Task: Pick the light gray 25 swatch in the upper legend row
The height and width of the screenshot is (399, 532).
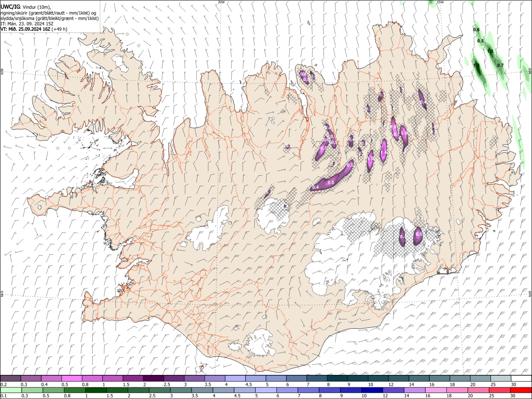Action: 500,378
